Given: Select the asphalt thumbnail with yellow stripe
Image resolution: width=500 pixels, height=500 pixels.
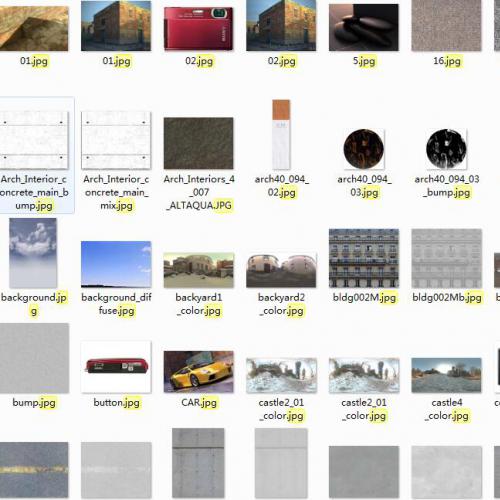Looking at the screenshot, I should [34, 470].
